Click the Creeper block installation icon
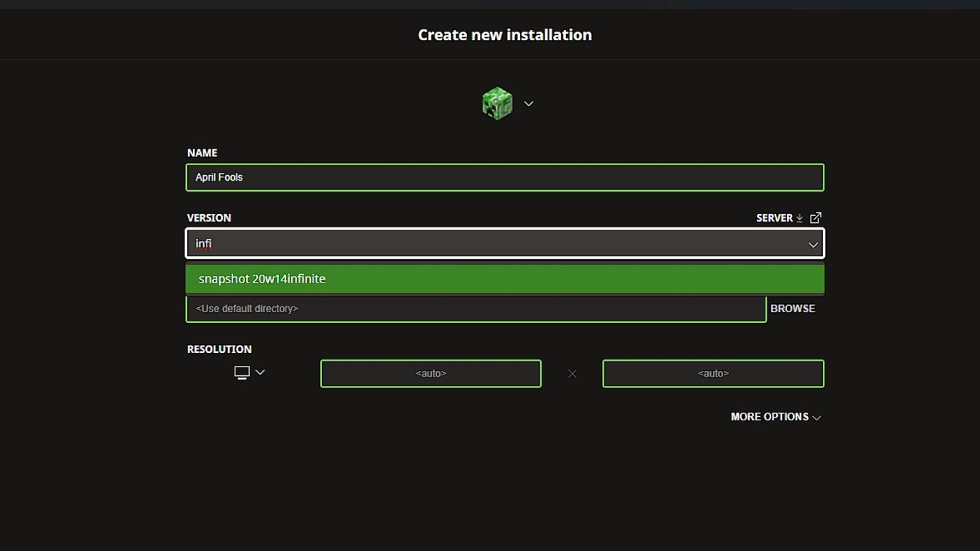The width and height of the screenshot is (980, 551). click(497, 104)
